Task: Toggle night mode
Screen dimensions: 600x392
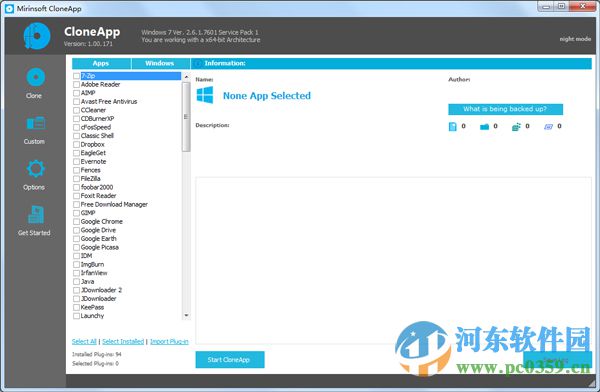Action: (x=575, y=39)
